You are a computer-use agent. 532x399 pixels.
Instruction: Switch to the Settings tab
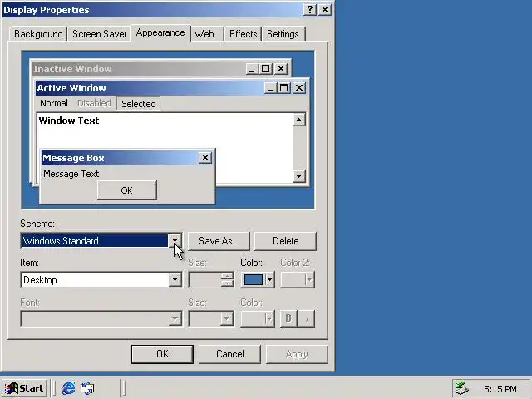(283, 34)
